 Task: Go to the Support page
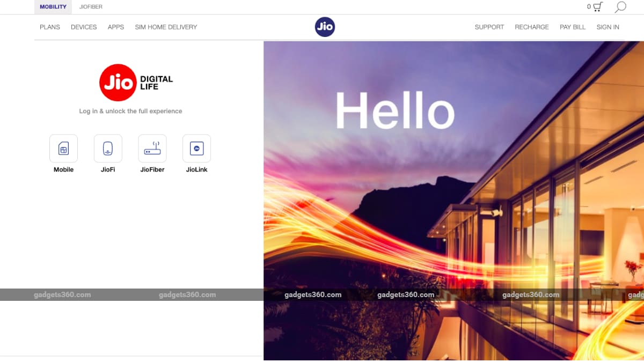[x=489, y=27]
